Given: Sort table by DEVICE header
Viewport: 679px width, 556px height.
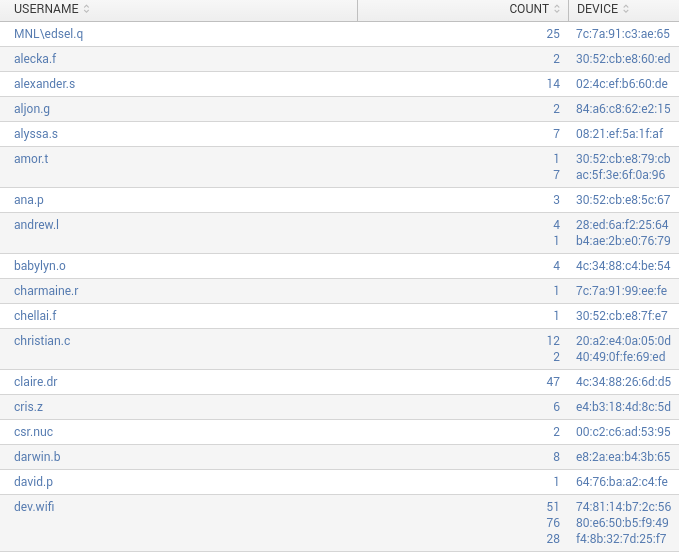Looking at the screenshot, I should click(x=597, y=9).
